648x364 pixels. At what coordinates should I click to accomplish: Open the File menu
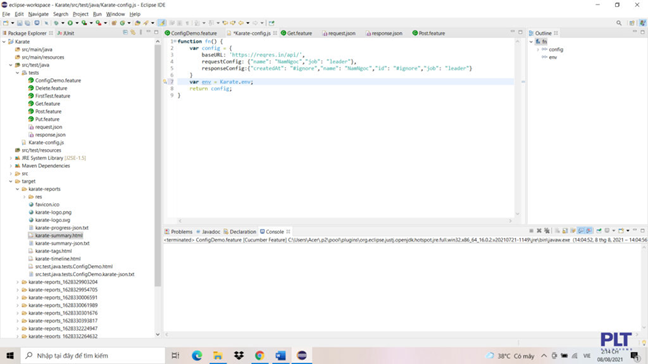[x=6, y=14]
